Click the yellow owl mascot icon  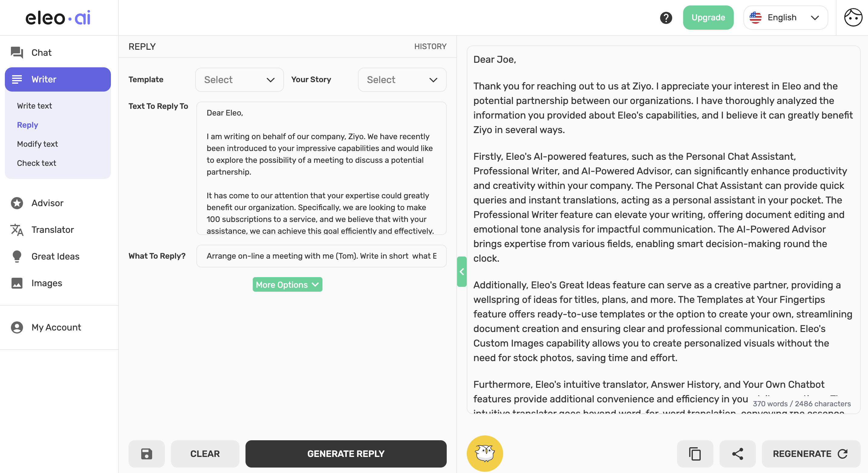[485, 454]
